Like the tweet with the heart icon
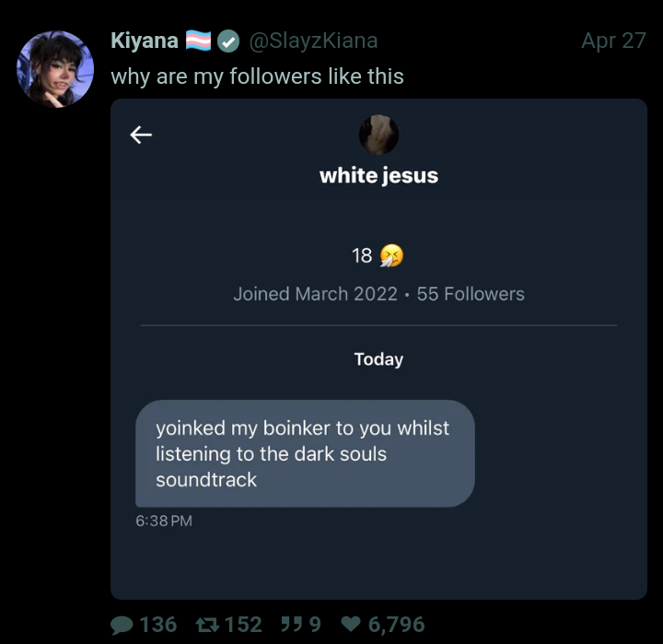This screenshot has height=644, width=663. (x=351, y=626)
